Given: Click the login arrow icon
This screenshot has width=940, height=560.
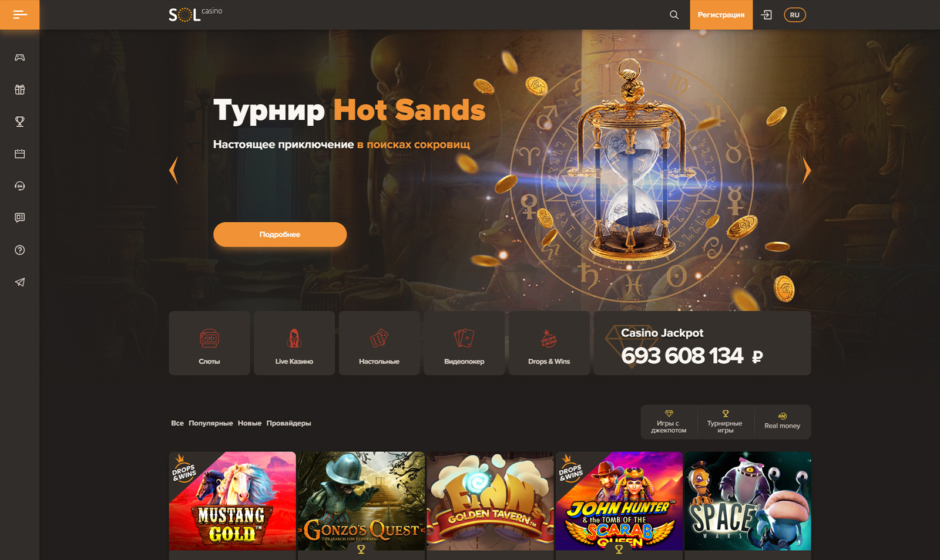Looking at the screenshot, I should coord(767,15).
